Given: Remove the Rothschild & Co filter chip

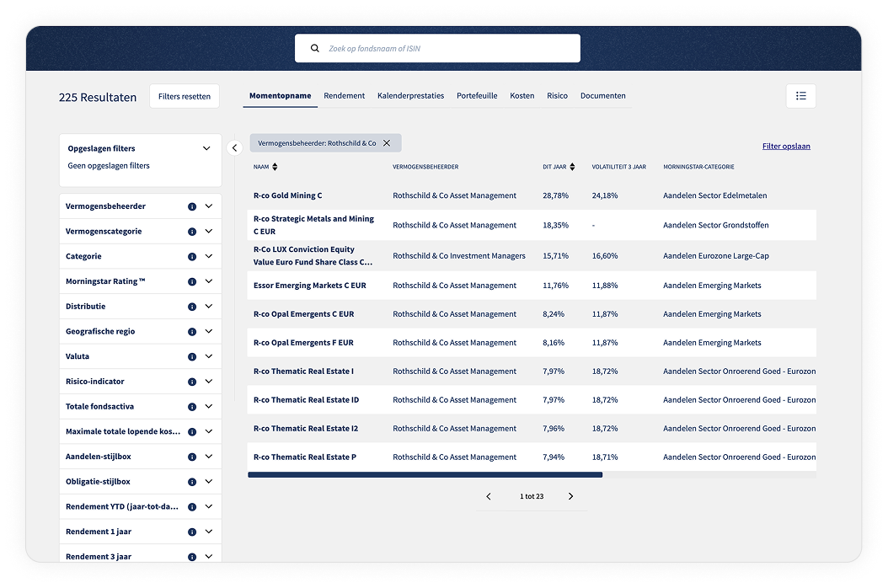Looking at the screenshot, I should pos(387,143).
